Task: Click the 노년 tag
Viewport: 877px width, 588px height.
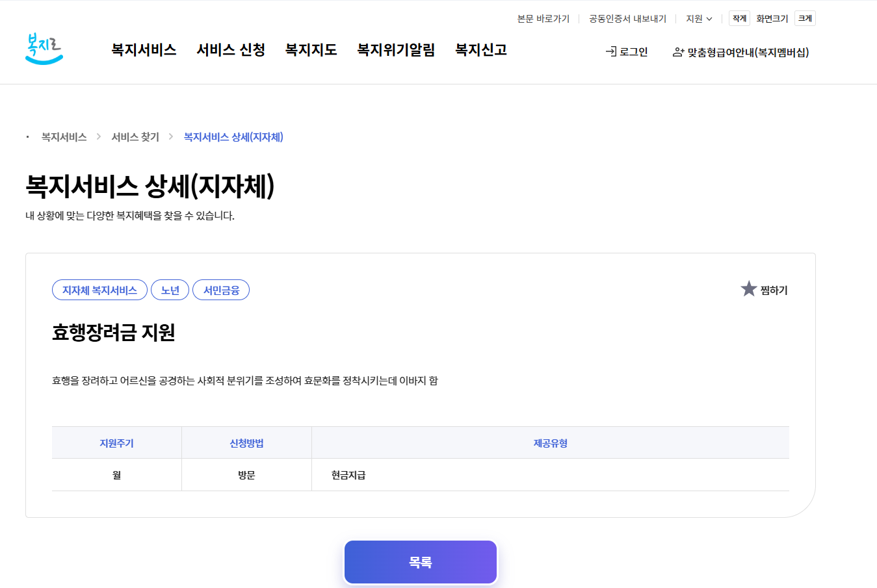Action: (170, 290)
